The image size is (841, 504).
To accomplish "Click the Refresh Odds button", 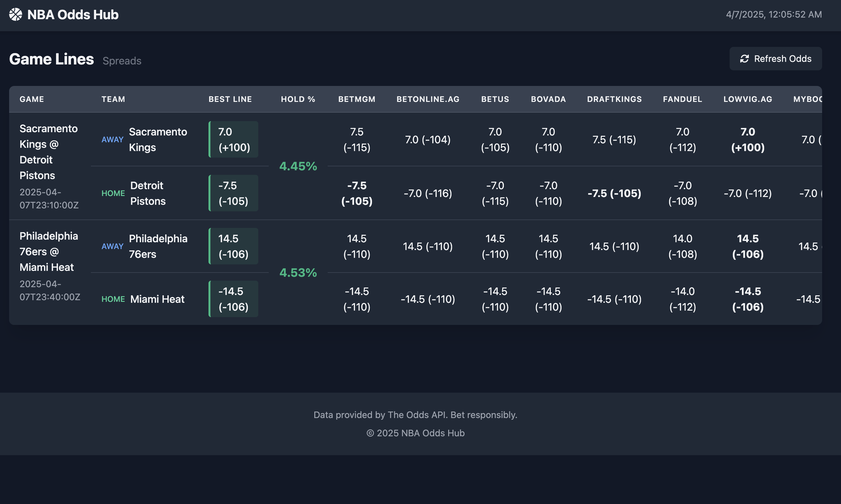I will [x=776, y=59].
